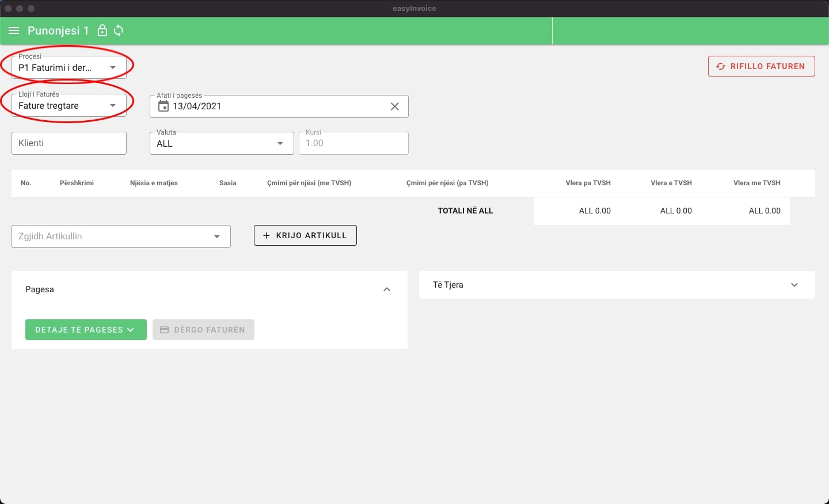Open the Detaje të Pageses chevron menu
This screenshot has width=829, height=504.
click(x=130, y=330)
